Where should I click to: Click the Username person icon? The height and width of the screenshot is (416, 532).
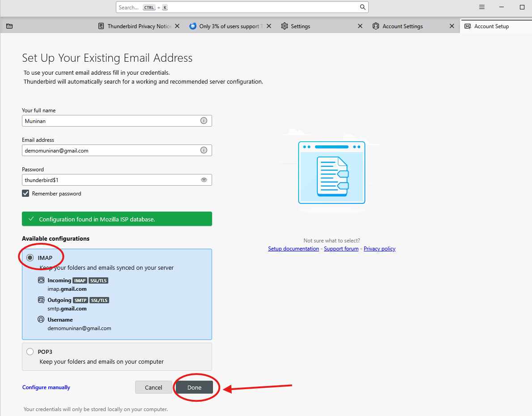[41, 320]
